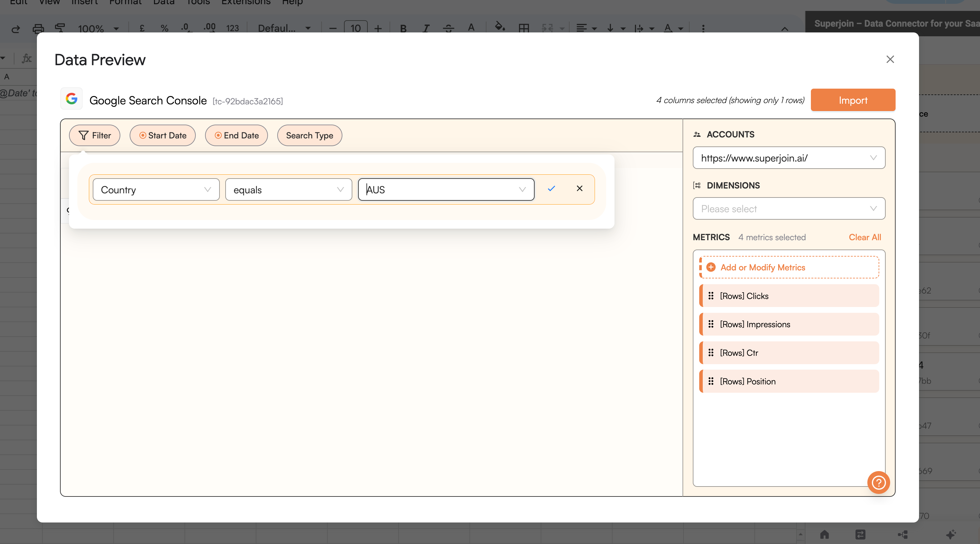Expand the Dimensions Please select dropdown
This screenshot has width=980, height=544.
(789, 209)
